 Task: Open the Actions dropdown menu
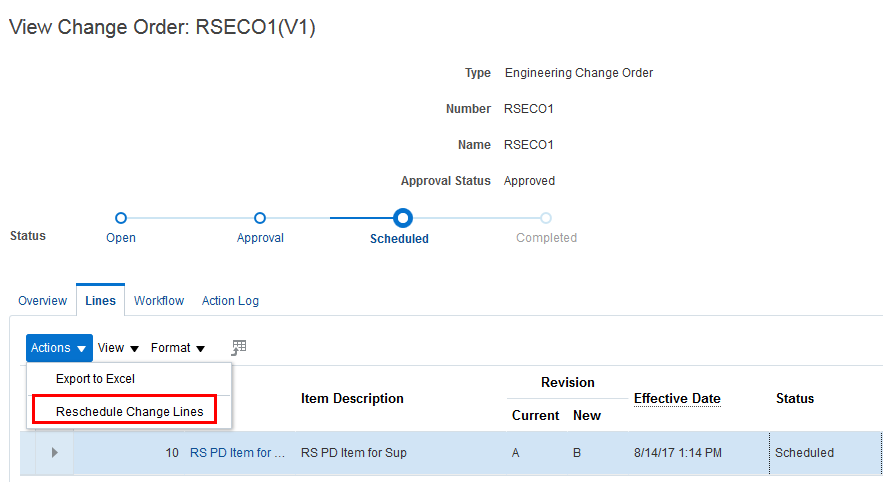[59, 348]
